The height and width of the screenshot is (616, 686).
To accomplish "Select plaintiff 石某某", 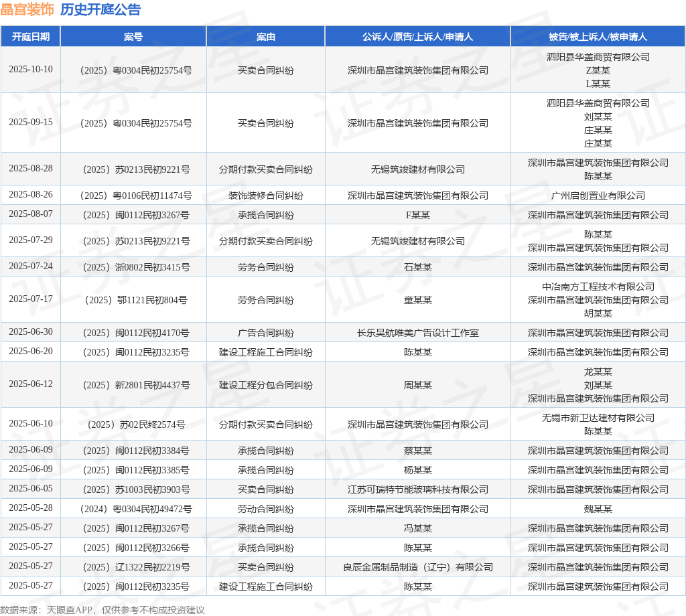I will pyautogui.click(x=418, y=267).
